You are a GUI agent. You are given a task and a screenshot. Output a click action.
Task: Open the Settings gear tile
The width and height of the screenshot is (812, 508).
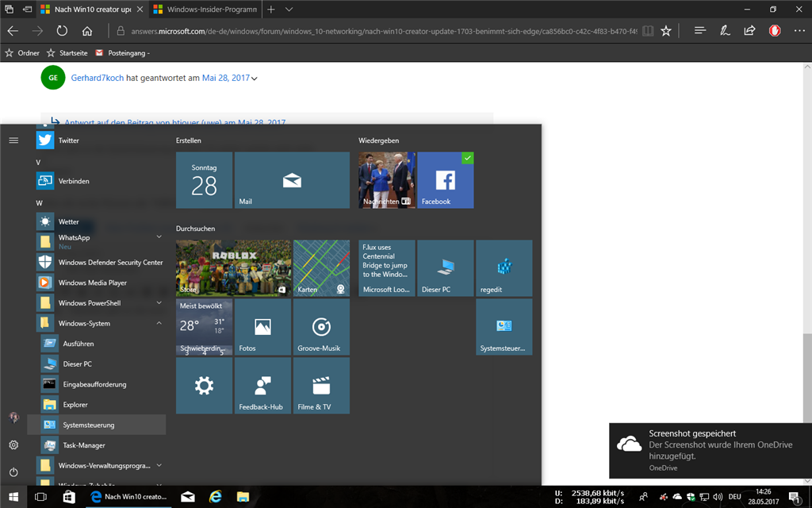[x=204, y=385]
